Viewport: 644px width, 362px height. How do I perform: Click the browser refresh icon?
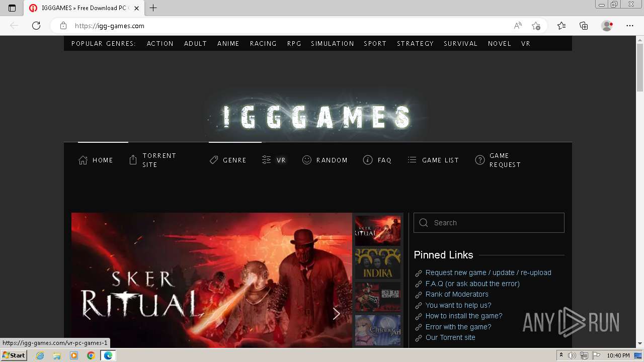[x=36, y=26]
